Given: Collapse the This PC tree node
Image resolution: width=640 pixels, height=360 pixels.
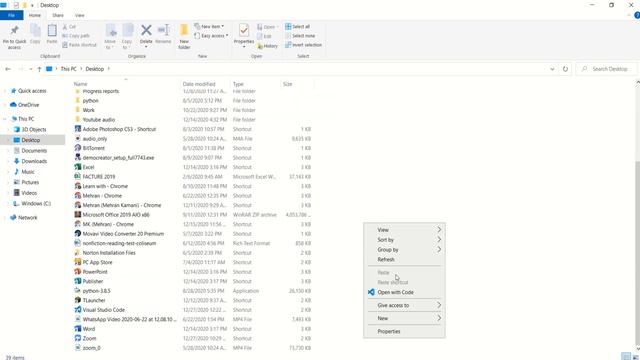Looking at the screenshot, I should click(5, 119).
